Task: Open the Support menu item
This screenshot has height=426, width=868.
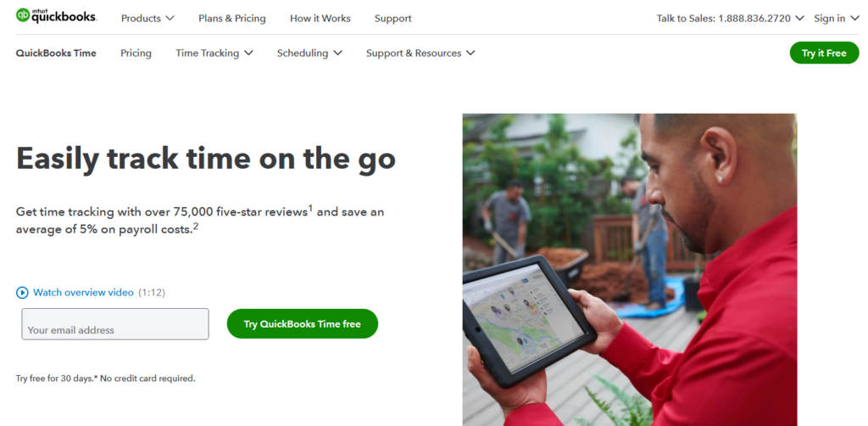Action: click(393, 19)
